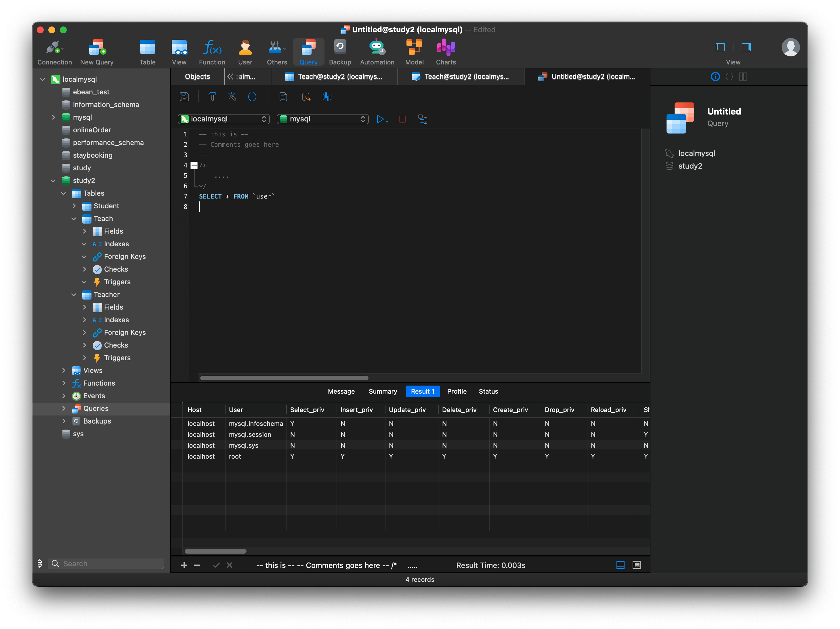Open the mysql database dropdown

pyautogui.click(x=322, y=119)
